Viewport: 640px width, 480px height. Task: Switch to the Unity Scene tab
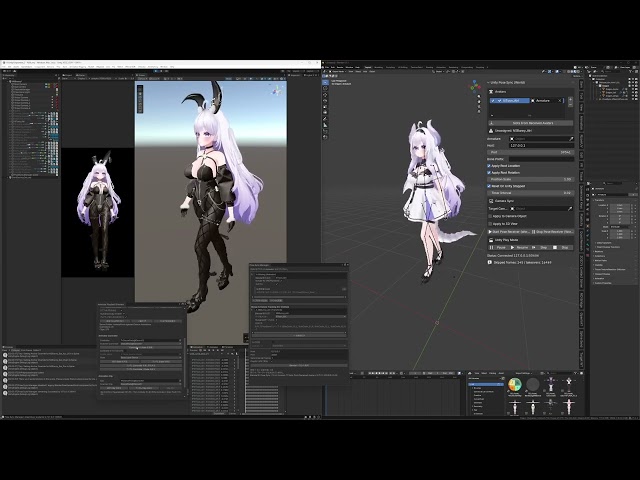coord(141,75)
